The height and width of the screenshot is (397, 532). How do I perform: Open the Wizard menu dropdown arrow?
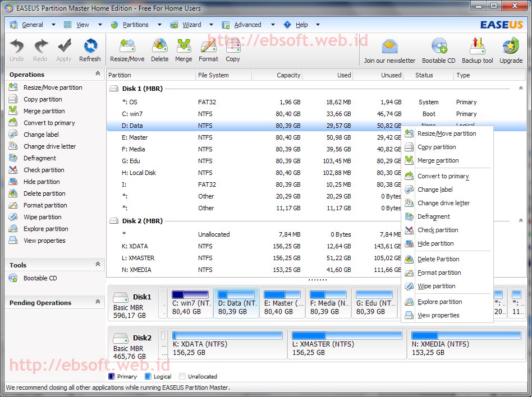211,25
